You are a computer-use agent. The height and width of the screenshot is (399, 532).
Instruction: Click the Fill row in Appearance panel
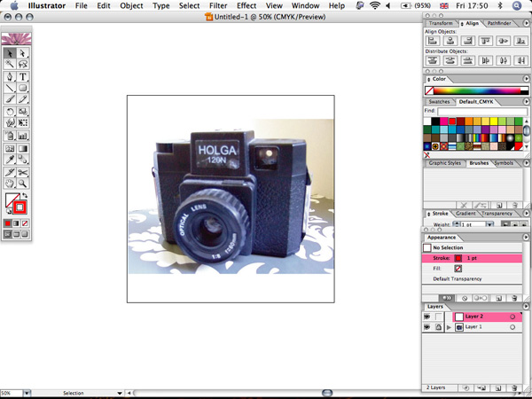point(472,269)
